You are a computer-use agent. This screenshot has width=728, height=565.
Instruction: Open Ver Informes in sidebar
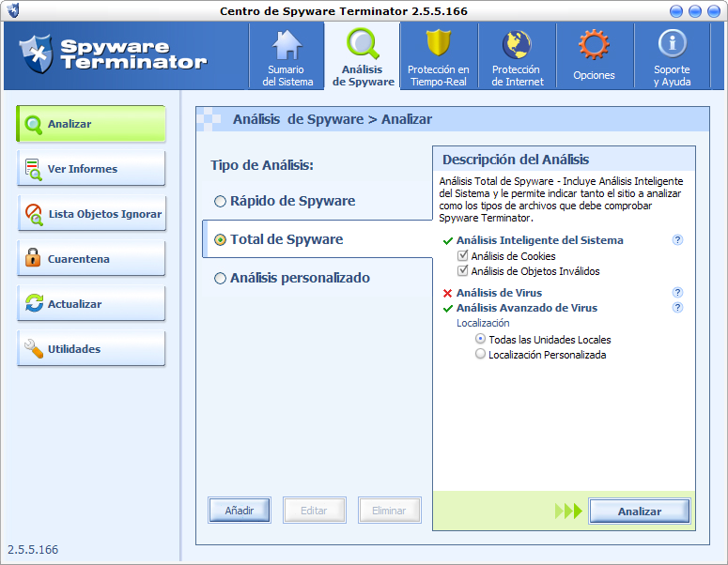(x=91, y=169)
